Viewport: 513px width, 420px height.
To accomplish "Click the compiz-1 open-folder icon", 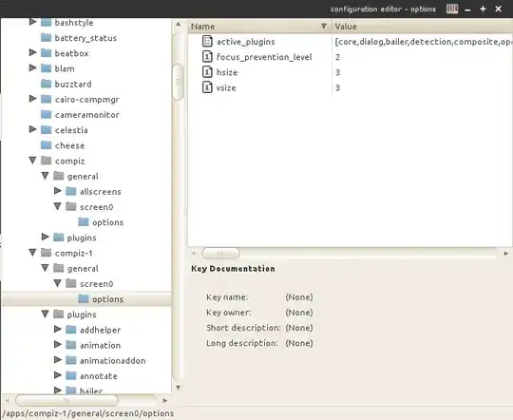I will pos(47,253).
